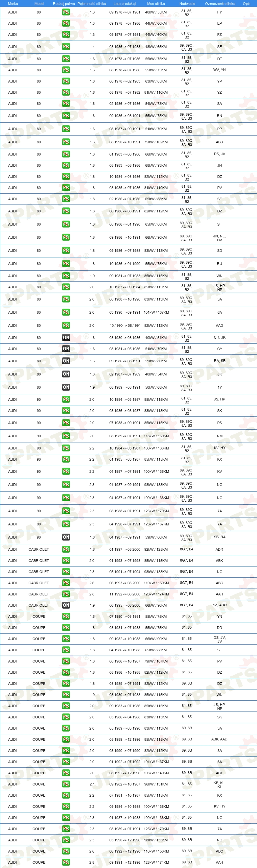Select the '11.1992 -> 08.2000' production years cell
Viewport: 257px width, 868px height.
point(125,594)
